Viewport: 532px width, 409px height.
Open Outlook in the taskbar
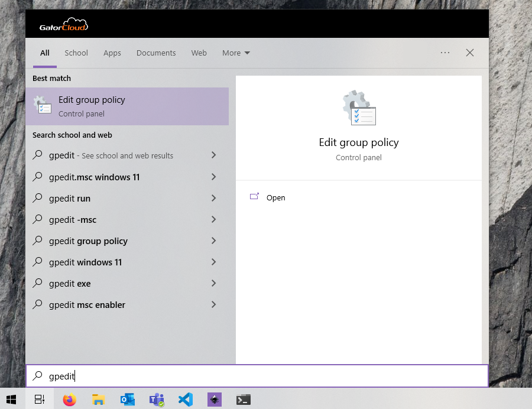[128, 400]
